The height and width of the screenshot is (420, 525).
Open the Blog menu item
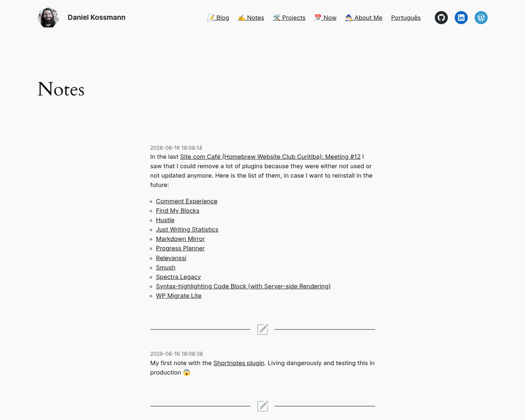(218, 18)
